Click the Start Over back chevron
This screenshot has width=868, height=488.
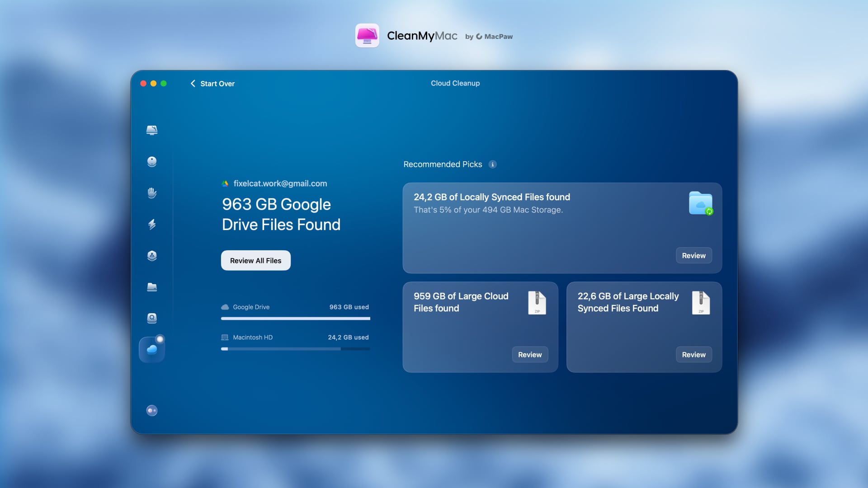(x=193, y=84)
